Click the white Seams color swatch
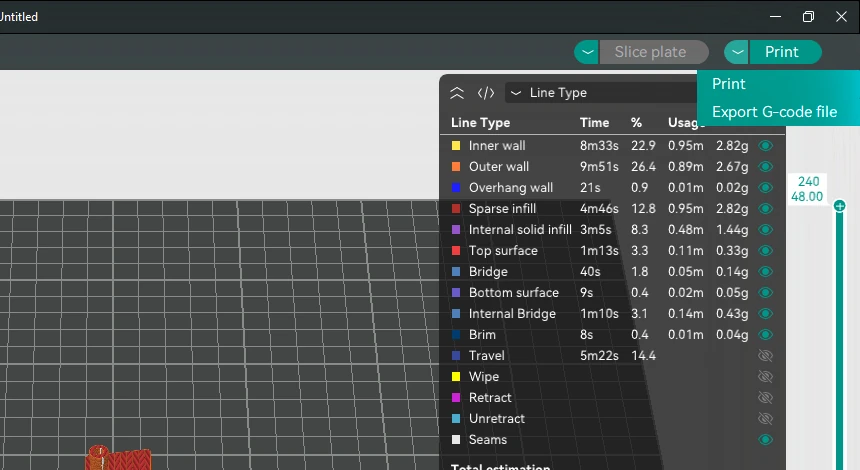The width and height of the screenshot is (860, 470). pyautogui.click(x=456, y=439)
